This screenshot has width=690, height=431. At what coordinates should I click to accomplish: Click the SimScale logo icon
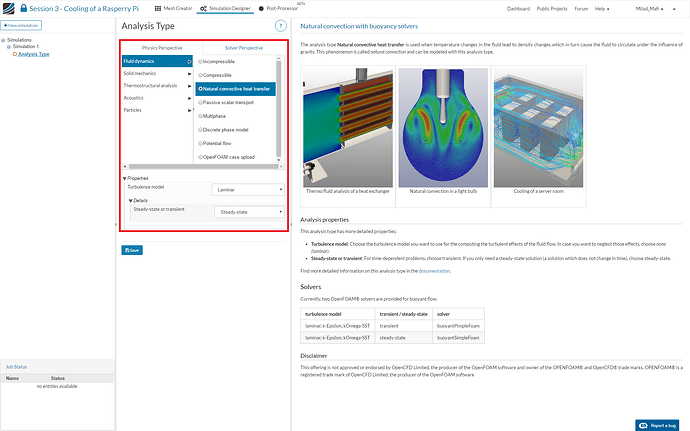[x=8, y=8]
